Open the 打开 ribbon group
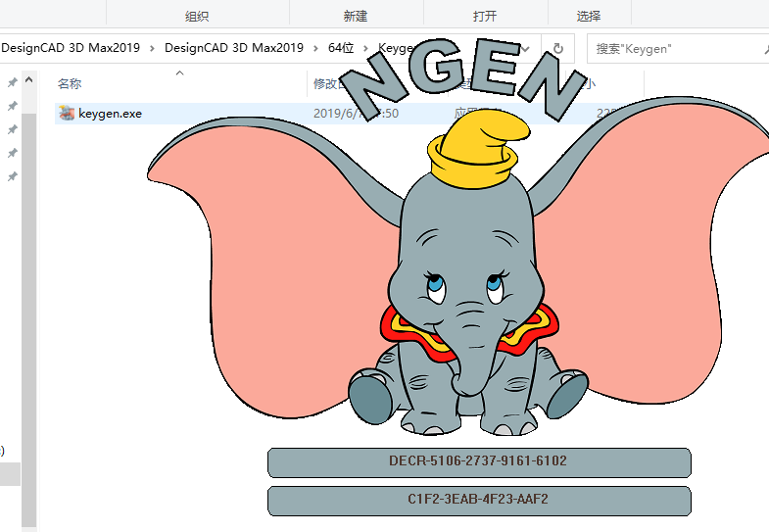 484,16
